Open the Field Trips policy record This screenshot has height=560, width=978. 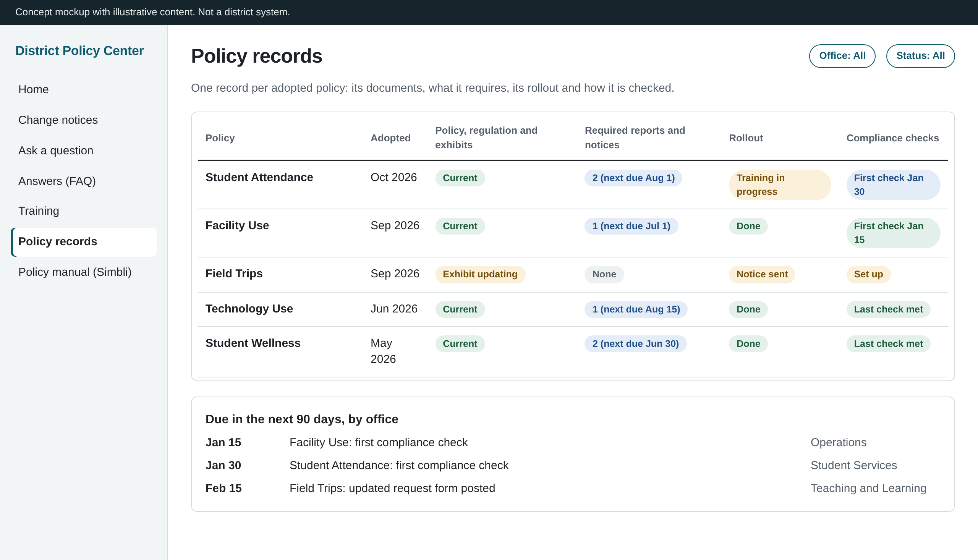coord(234,274)
